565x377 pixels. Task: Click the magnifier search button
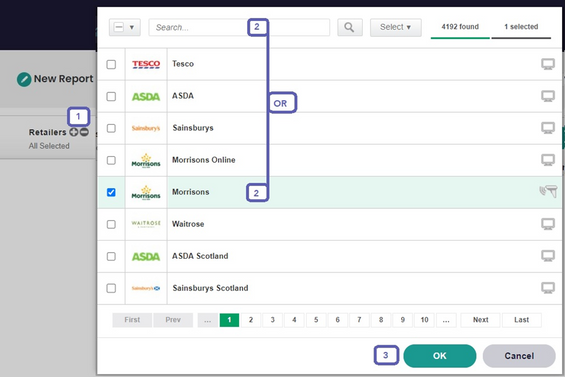pos(349,27)
